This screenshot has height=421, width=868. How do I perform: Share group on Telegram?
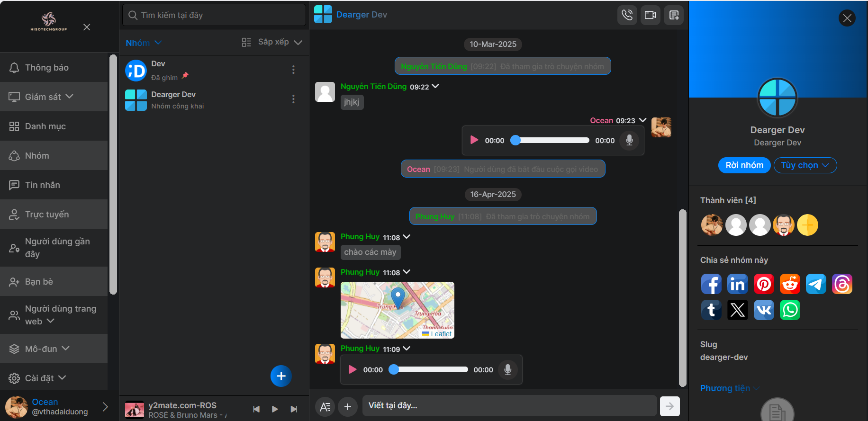tap(816, 284)
